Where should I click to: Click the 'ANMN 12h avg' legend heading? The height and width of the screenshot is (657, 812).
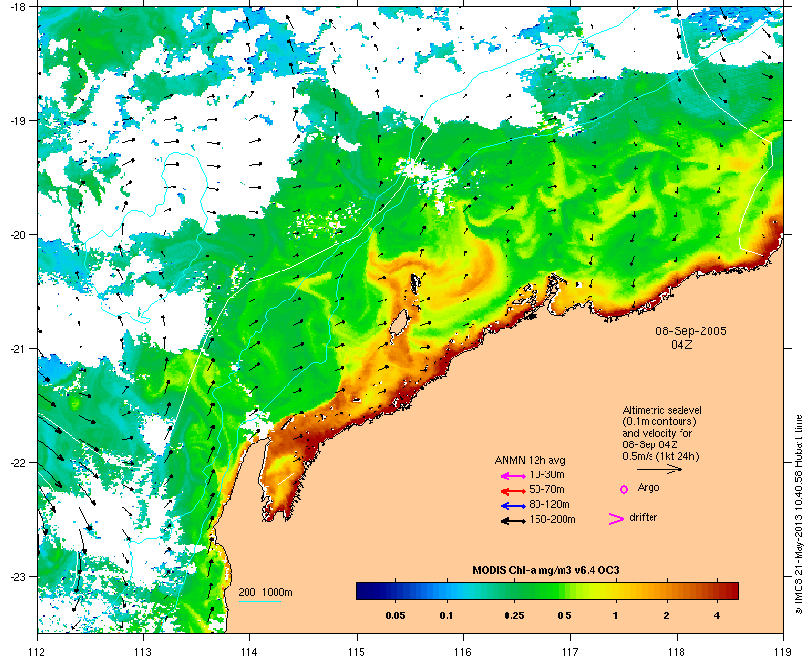530,460
